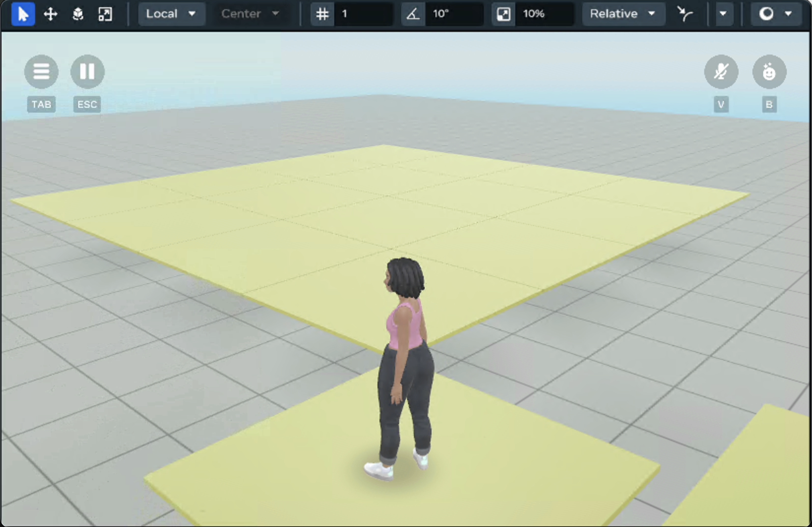Image resolution: width=812 pixels, height=527 pixels.
Task: Open the Center pivot dropdown
Action: (250, 14)
